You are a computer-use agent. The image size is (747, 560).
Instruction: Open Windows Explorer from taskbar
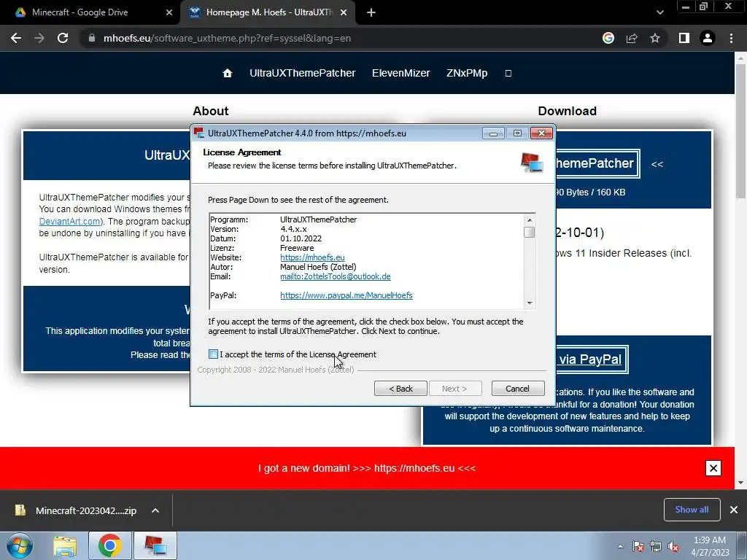point(65,546)
